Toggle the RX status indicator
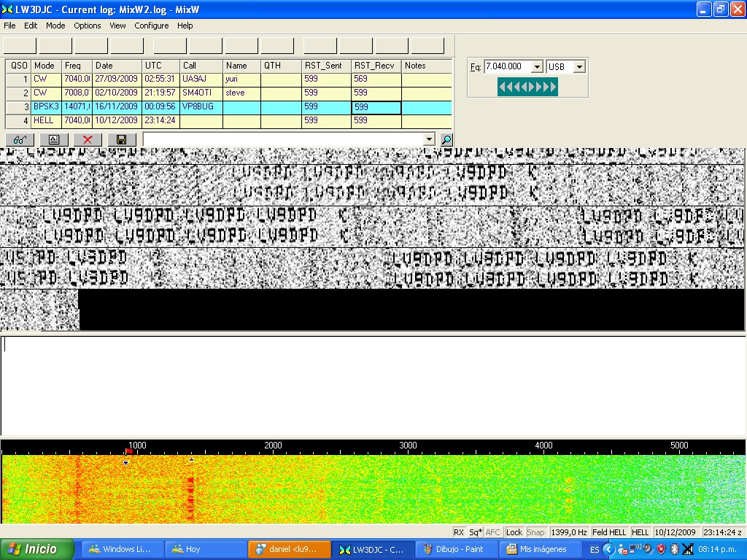This screenshot has height=560, width=747. point(458,532)
